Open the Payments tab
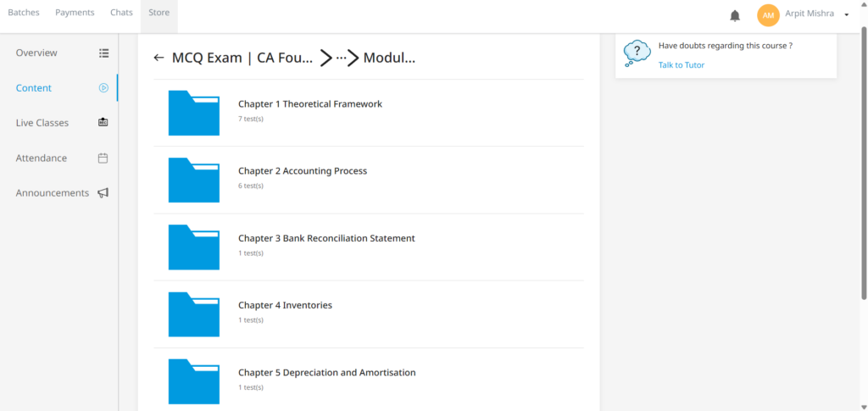Image resolution: width=868 pixels, height=411 pixels. (75, 13)
